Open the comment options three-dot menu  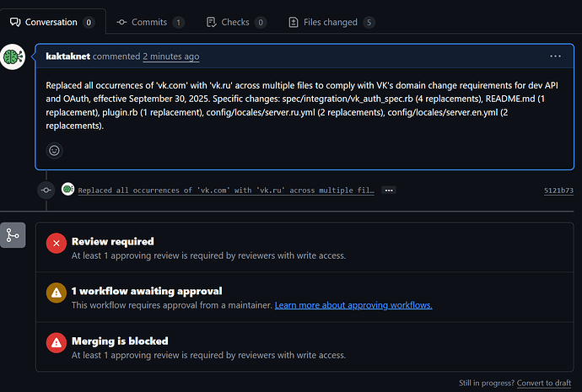pos(555,56)
